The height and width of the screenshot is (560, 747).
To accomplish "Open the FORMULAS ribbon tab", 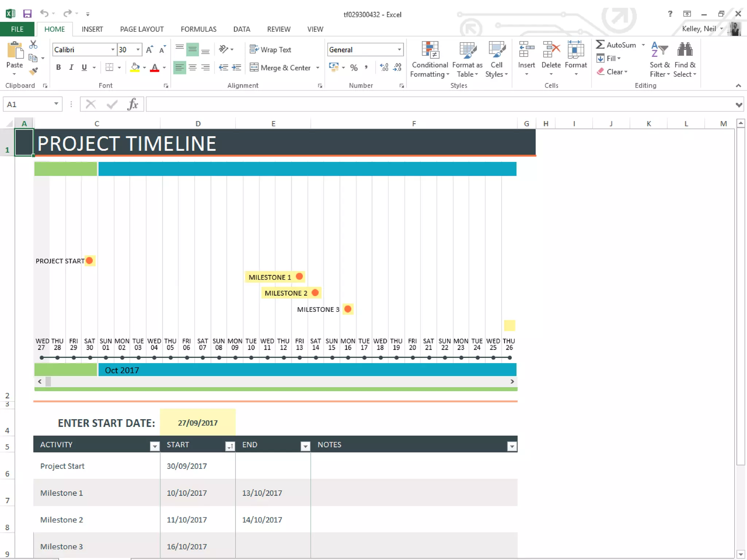I will coord(198,29).
